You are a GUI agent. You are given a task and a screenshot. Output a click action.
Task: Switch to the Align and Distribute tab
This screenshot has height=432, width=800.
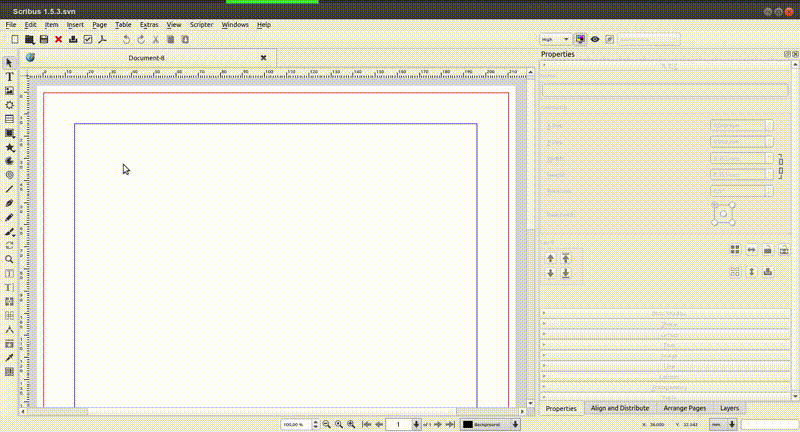620,408
